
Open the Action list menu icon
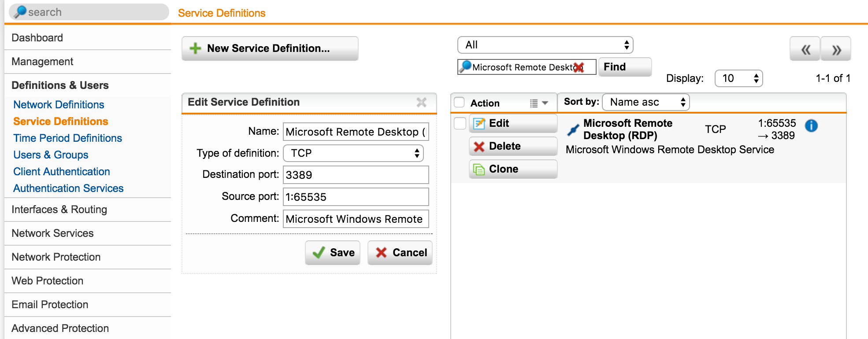539,103
